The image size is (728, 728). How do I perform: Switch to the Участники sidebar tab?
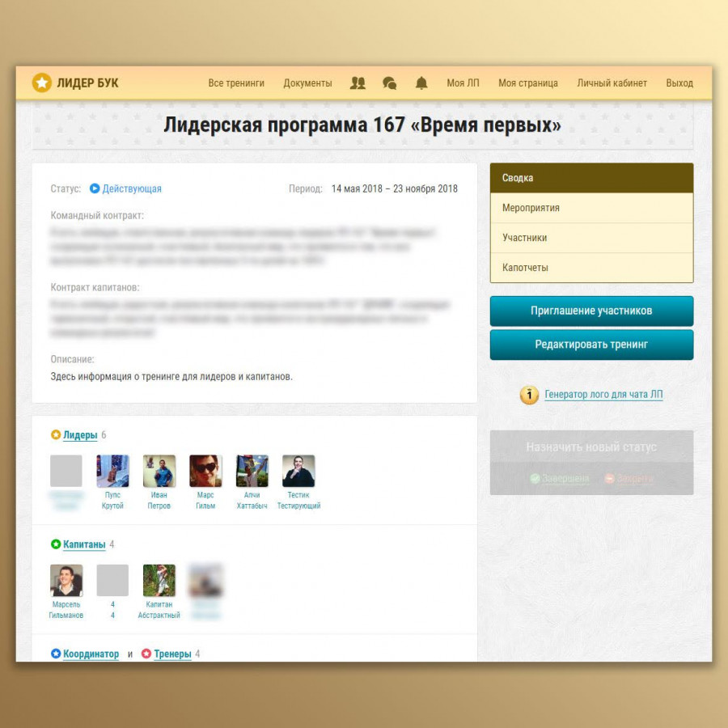[x=524, y=238]
